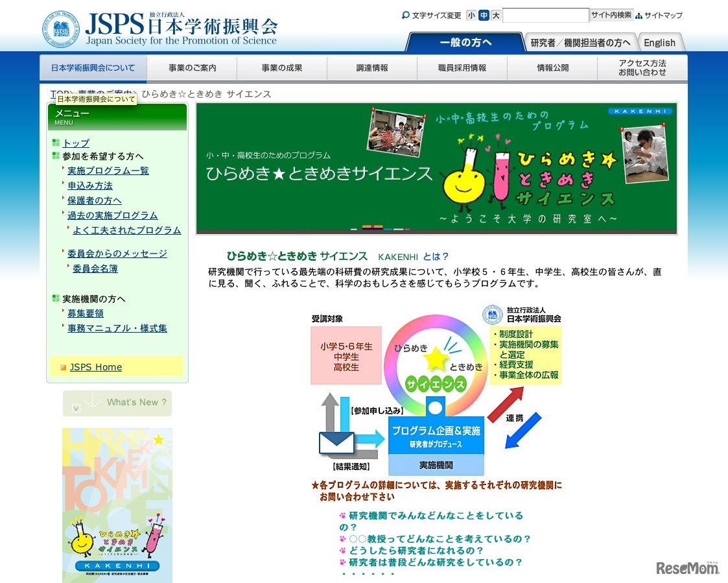Switch to the English tab

[x=659, y=43]
